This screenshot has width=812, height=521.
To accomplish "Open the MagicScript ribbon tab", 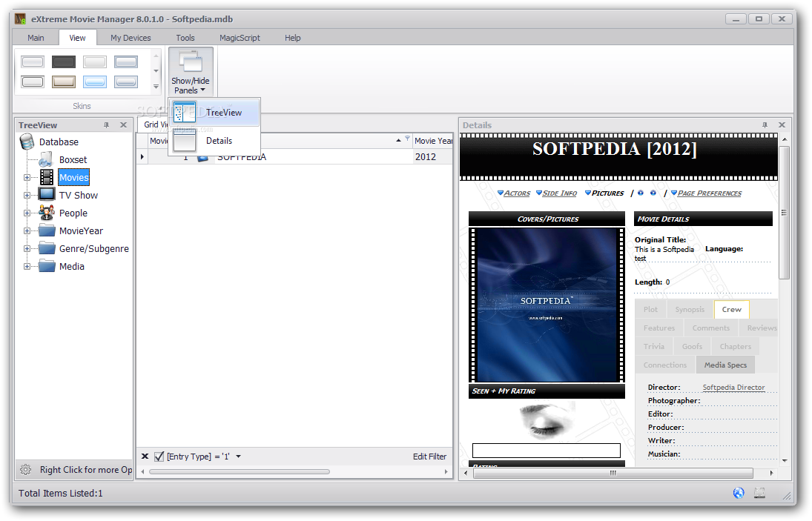I will coord(240,38).
